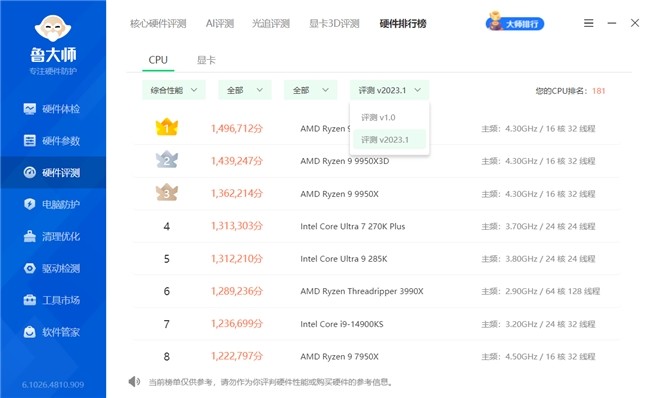Select the CPU ranking sub-tab
650x398 pixels.
[x=158, y=60]
